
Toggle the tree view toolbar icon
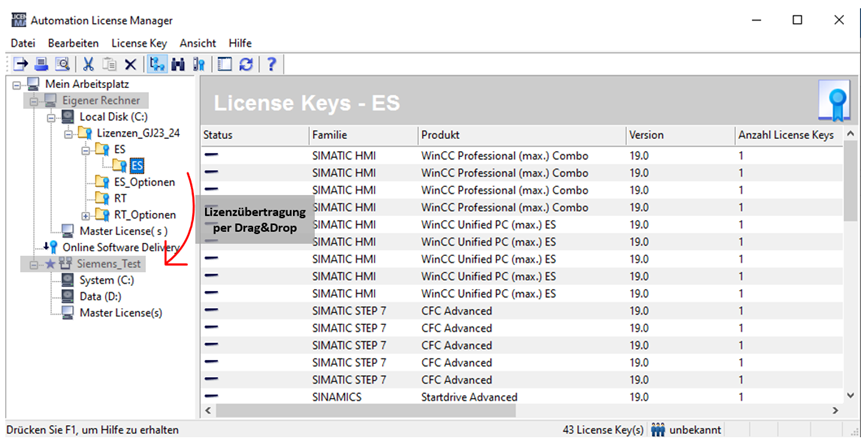point(157,64)
